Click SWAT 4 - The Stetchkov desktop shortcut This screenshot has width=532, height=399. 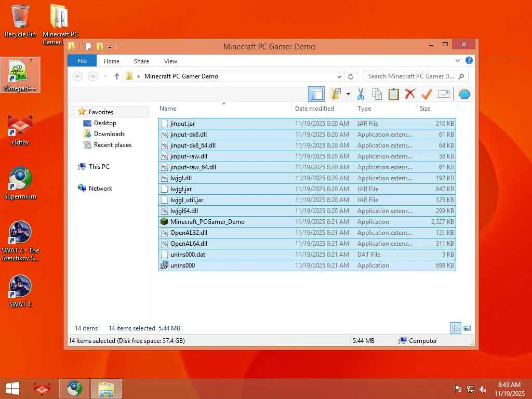pos(20,241)
